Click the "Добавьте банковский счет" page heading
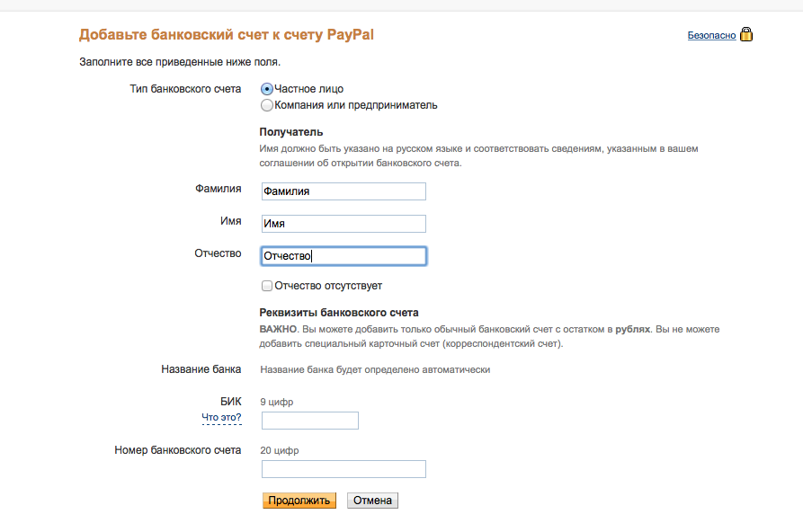 click(x=226, y=35)
